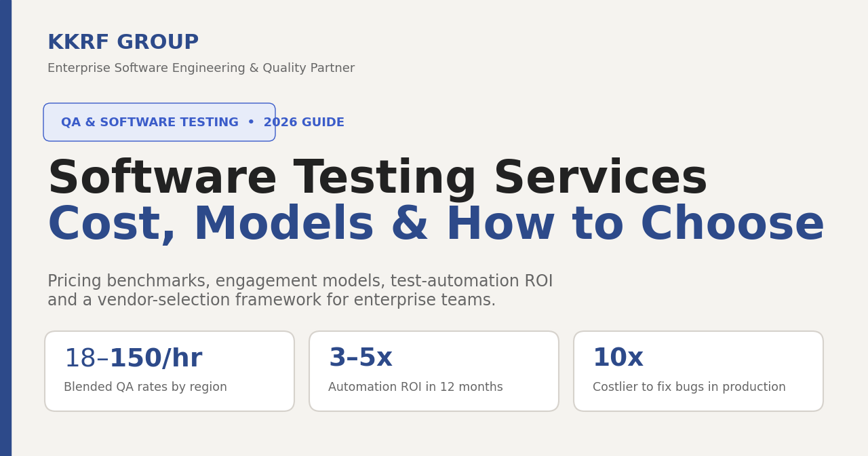Click the 'Software Testing Services' headline
Image resolution: width=868 pixels, height=456 pixels.
tap(377, 178)
